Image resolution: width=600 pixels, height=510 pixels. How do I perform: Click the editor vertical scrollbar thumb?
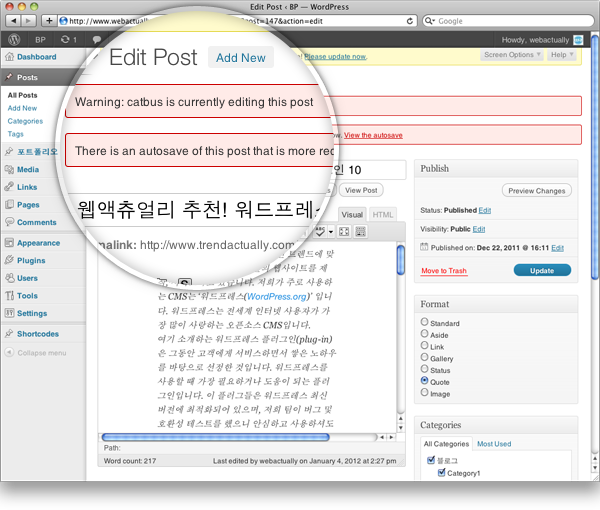click(x=401, y=260)
